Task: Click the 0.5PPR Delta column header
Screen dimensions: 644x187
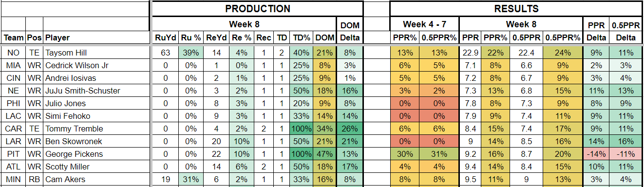Action: tap(626, 31)
